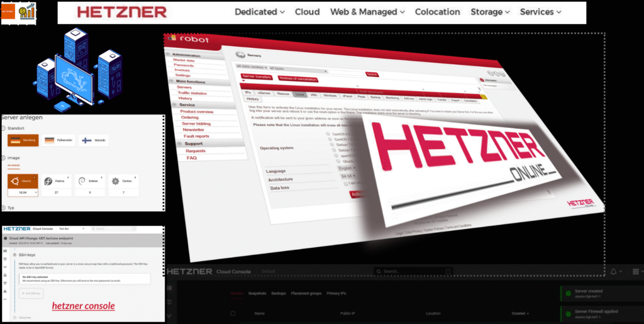Click the red Search button in Robot
This screenshot has width=644, height=324.
(x=372, y=74)
